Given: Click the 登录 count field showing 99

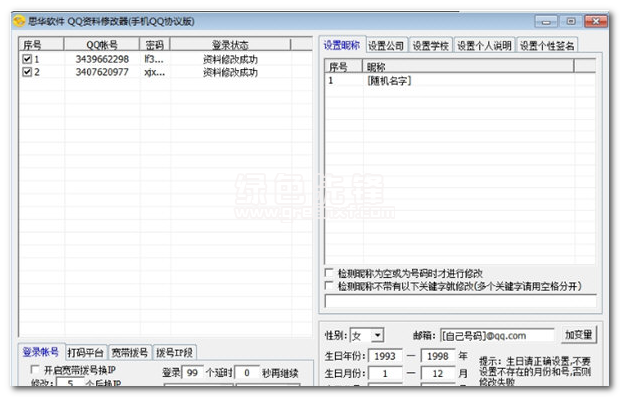Looking at the screenshot, I should tap(193, 373).
